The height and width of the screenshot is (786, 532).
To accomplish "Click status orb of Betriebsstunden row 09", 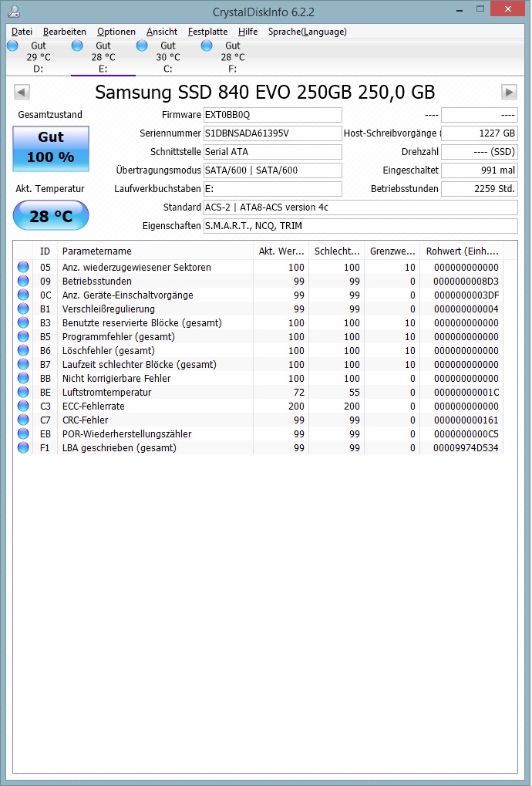I will click(23, 282).
